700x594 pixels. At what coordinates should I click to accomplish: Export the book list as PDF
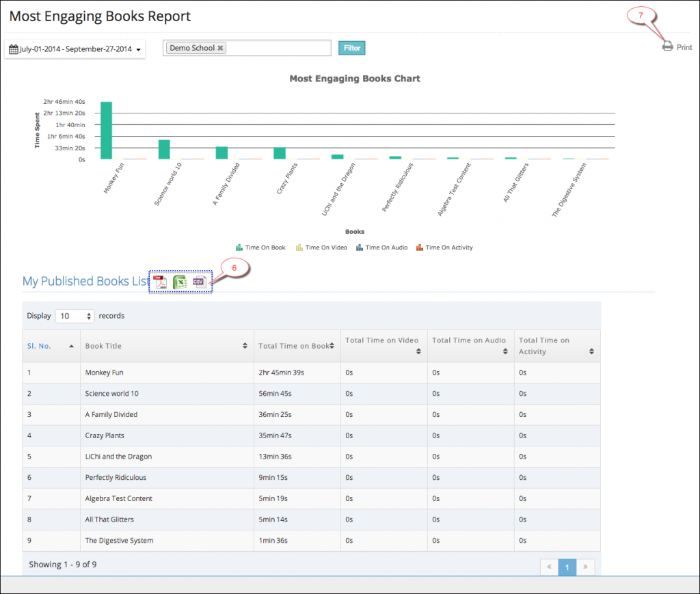click(x=160, y=282)
